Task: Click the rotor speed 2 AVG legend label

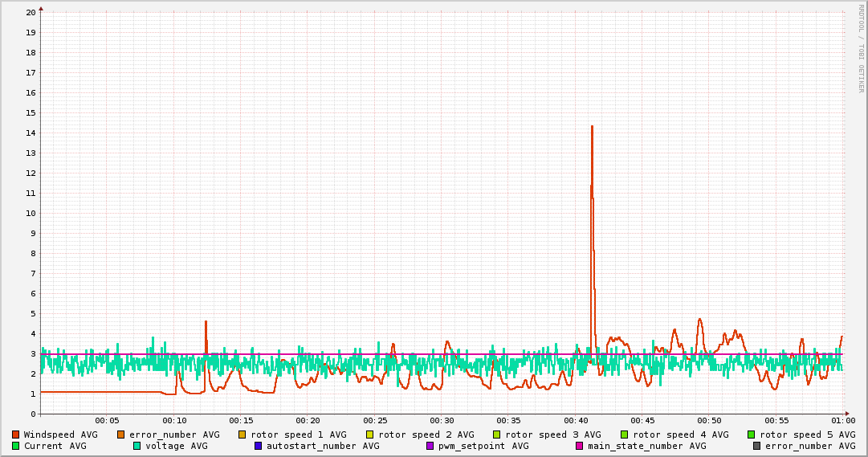Action: tap(426, 435)
